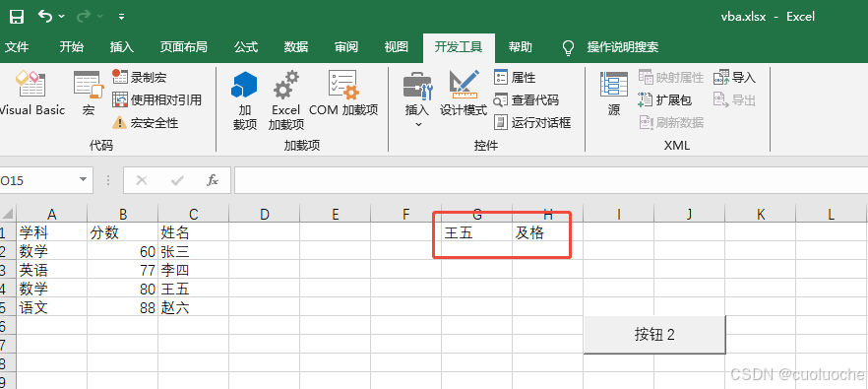The width and height of the screenshot is (868, 389).
Task: Save the workbook with the floppy disk icon
Action: [17, 17]
